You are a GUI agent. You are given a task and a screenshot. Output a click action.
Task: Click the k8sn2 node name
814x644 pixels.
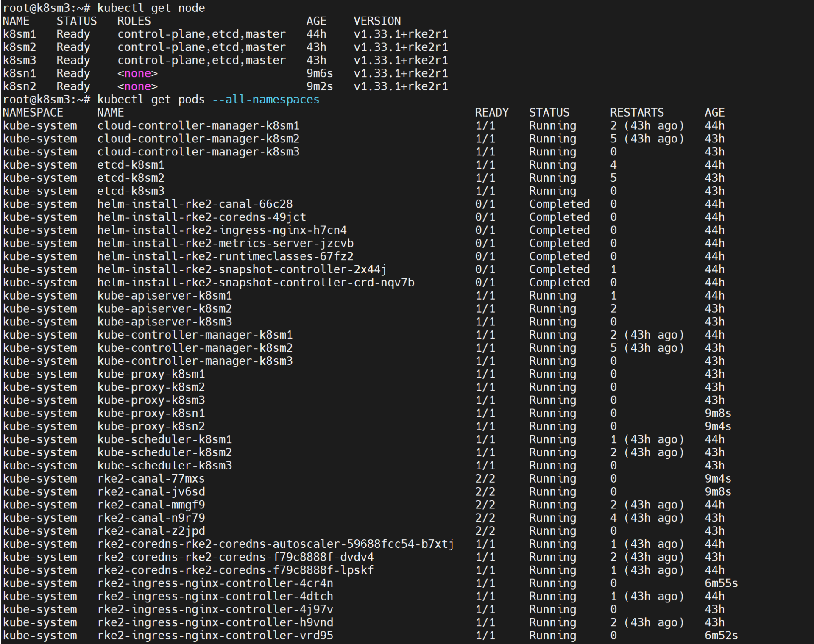20,86
